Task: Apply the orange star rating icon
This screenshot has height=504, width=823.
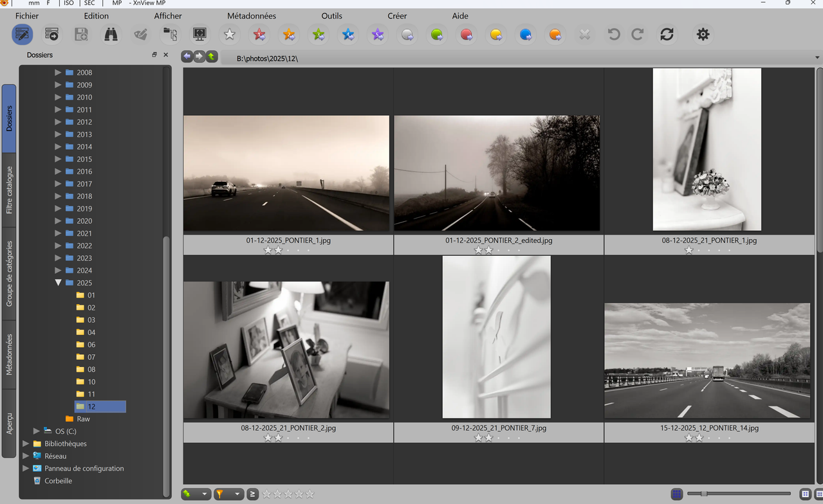Action: [289, 34]
